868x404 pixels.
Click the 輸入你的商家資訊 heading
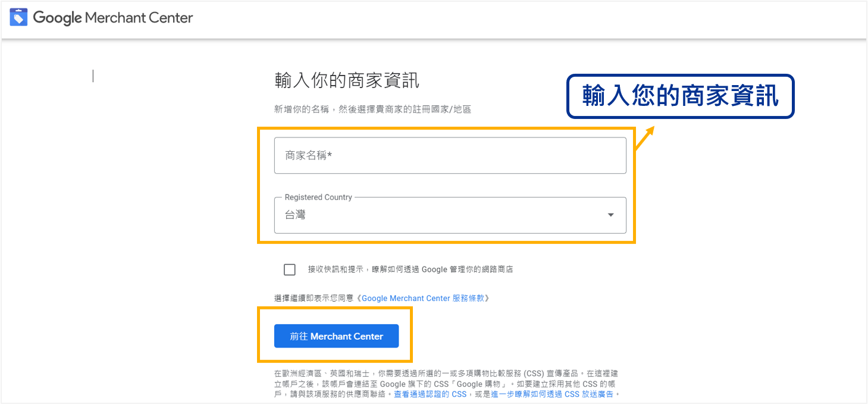pos(347,80)
